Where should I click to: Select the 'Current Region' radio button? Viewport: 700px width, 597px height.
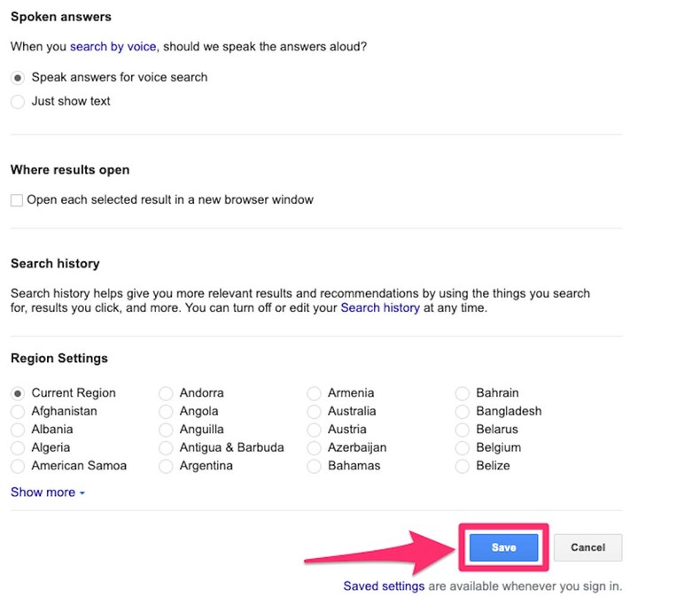[x=18, y=393]
